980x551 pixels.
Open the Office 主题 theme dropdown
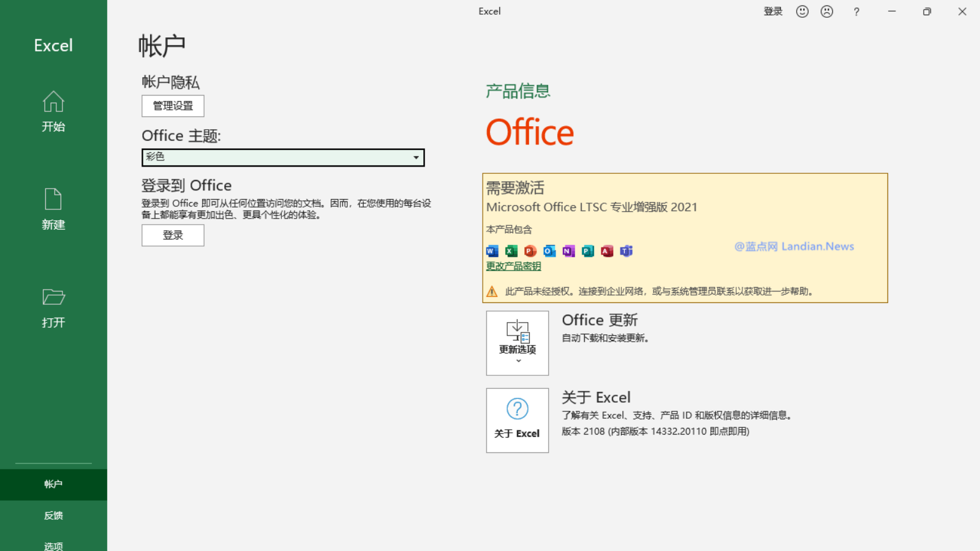coord(283,157)
